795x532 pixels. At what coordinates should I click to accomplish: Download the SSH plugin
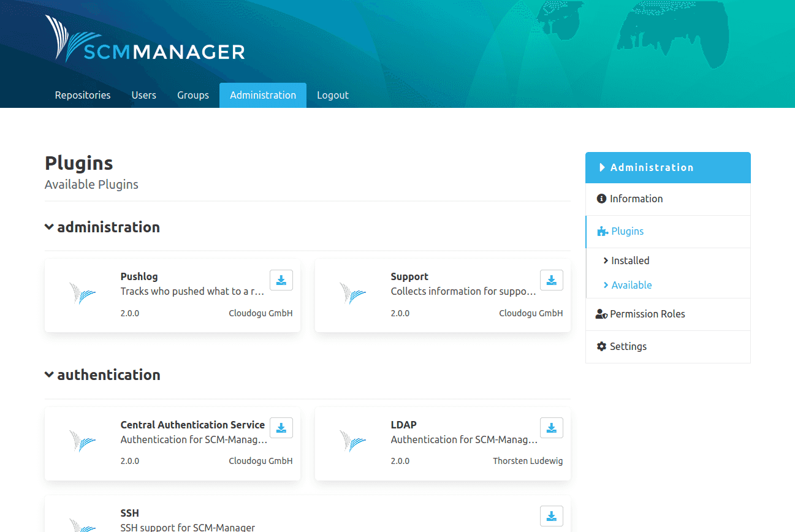[551, 516]
